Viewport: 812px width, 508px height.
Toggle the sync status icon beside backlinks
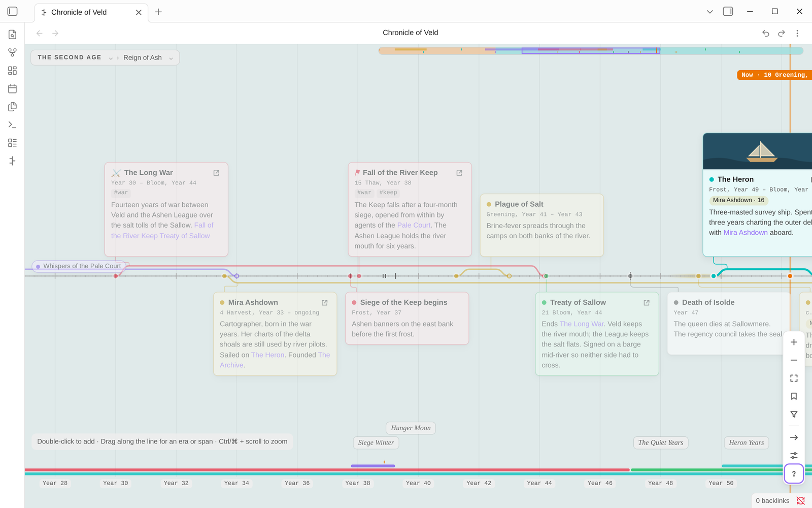coord(801,501)
